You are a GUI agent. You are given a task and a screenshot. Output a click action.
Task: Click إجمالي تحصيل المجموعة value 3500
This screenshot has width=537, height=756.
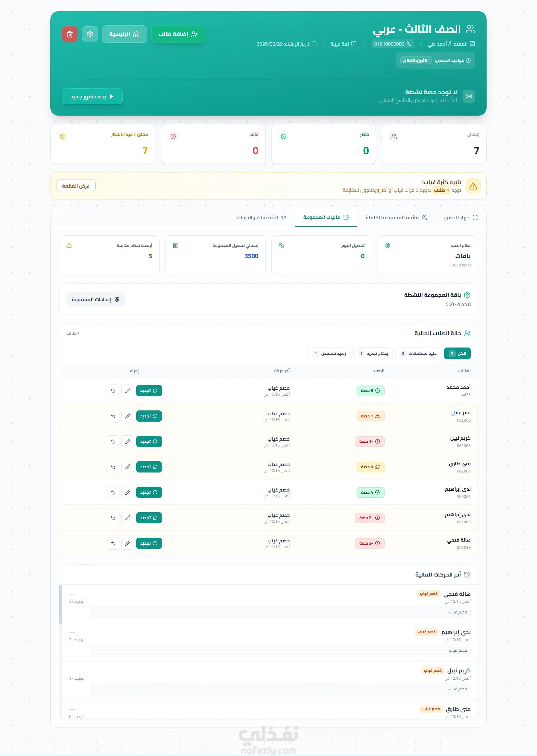point(251,256)
